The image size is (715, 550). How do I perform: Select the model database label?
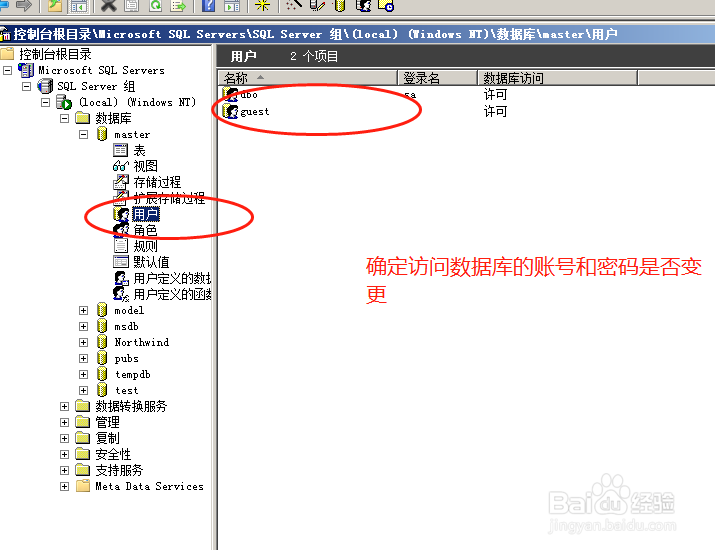129,310
